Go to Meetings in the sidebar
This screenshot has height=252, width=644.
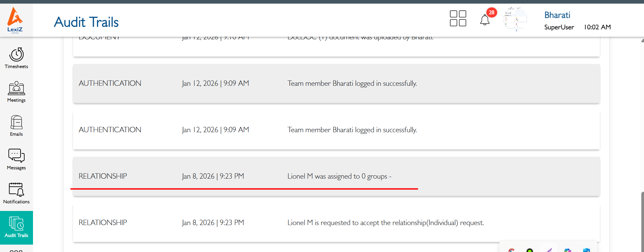(x=16, y=92)
